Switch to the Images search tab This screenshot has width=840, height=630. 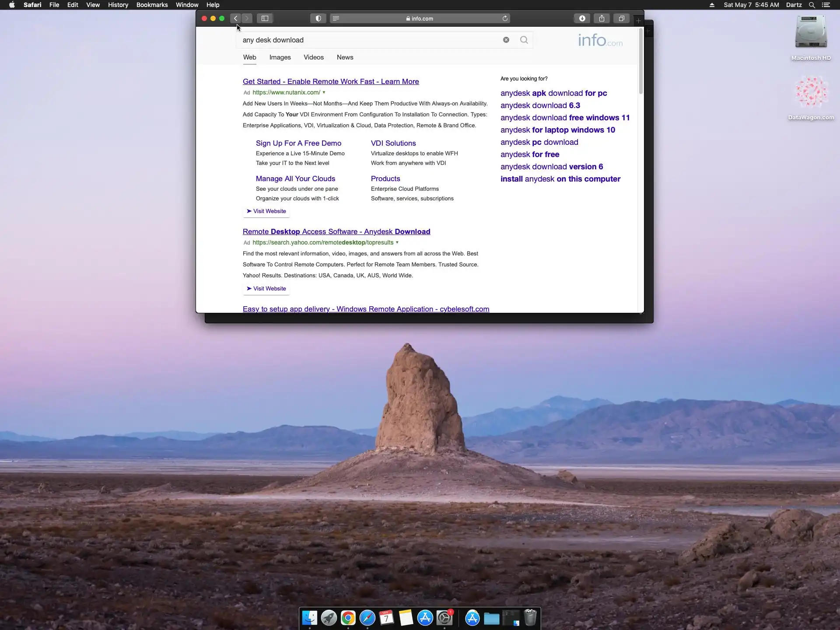tap(280, 57)
